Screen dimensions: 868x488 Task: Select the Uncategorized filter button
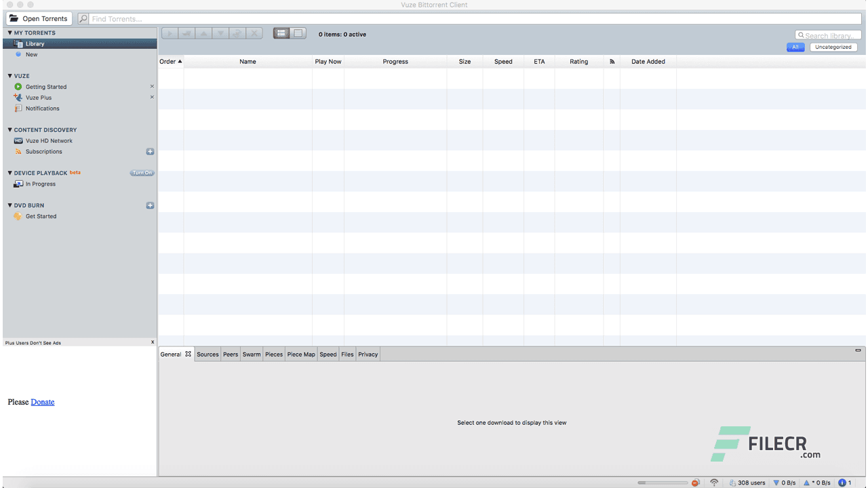click(833, 47)
